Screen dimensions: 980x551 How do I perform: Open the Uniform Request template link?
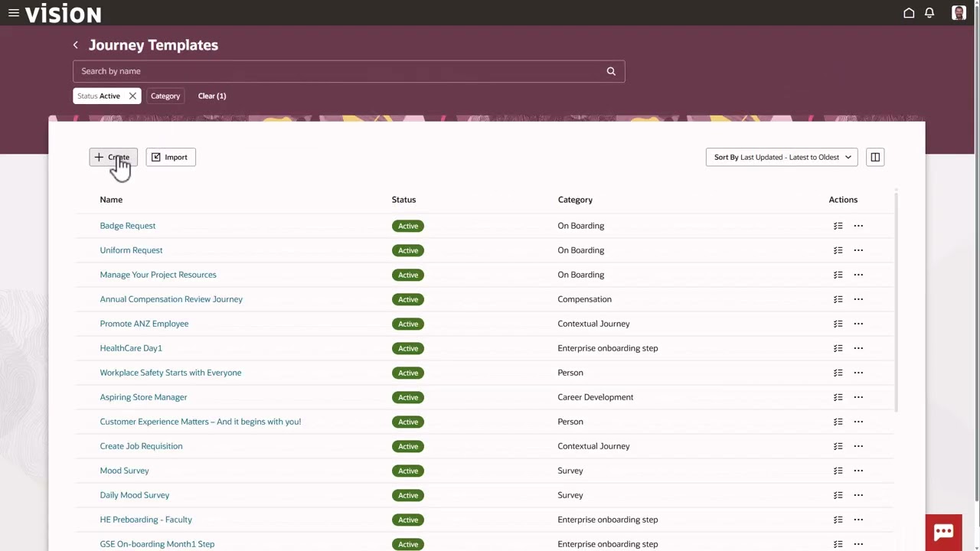[131, 250]
